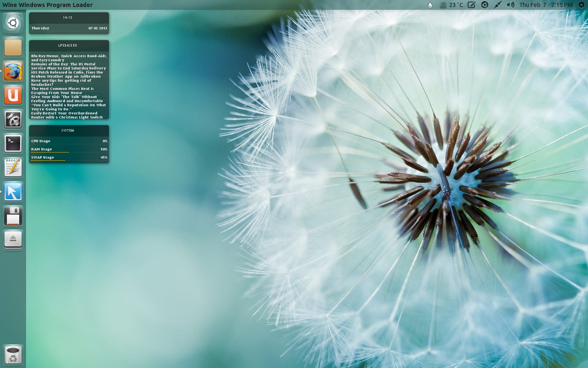The height and width of the screenshot is (368, 588).
Task: Click the eject drive launcher icon
Action: point(13,240)
